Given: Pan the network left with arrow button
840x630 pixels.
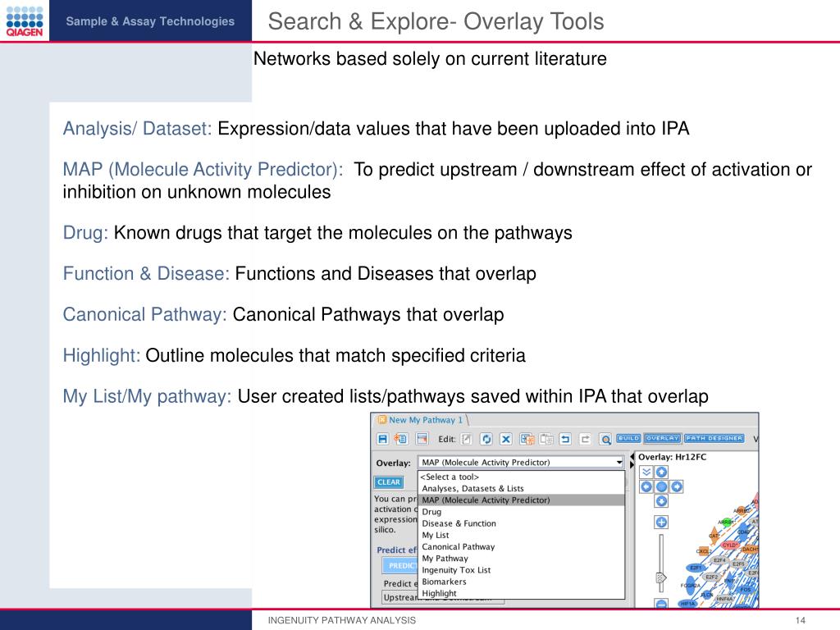Looking at the screenshot, I should 646,486.
